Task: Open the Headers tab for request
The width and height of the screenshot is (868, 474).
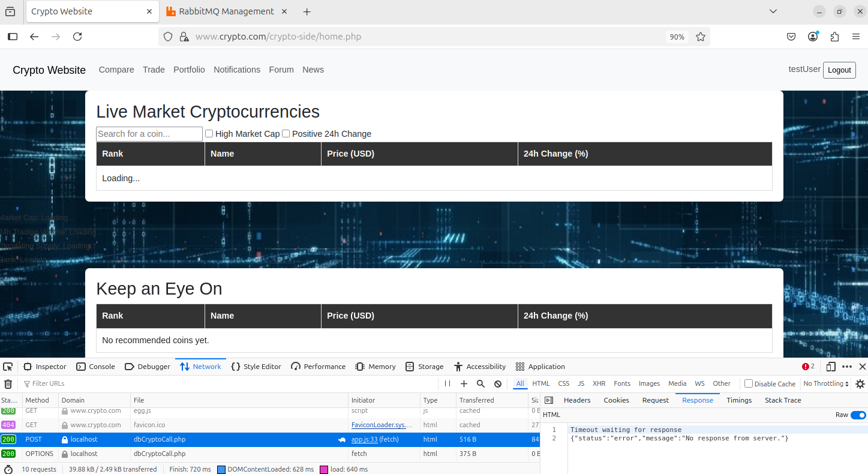Action: pos(577,400)
